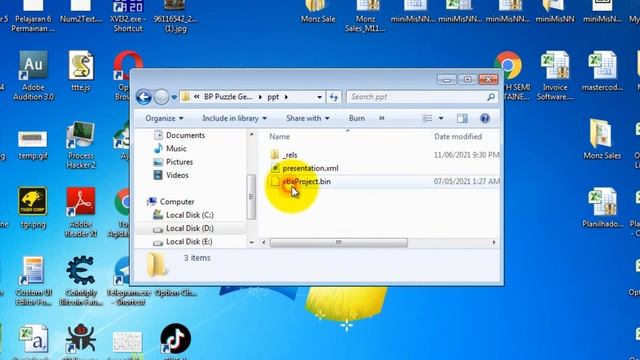Minimize the Explorer window
The image size is (640, 360).
point(446,80)
